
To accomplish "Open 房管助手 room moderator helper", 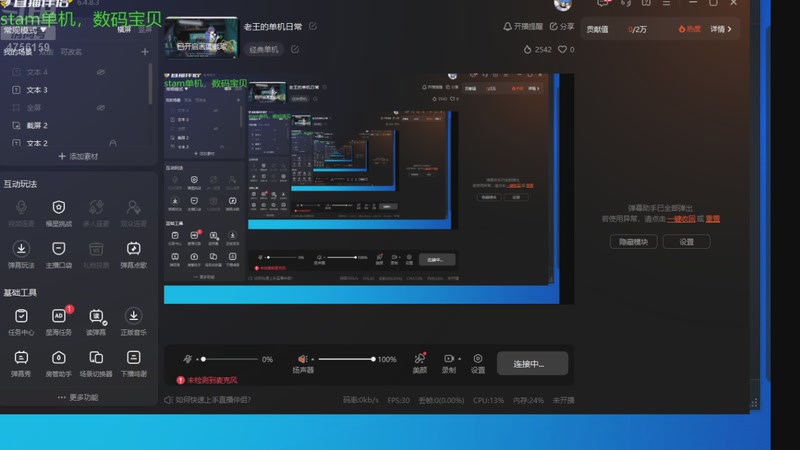I will (59, 363).
